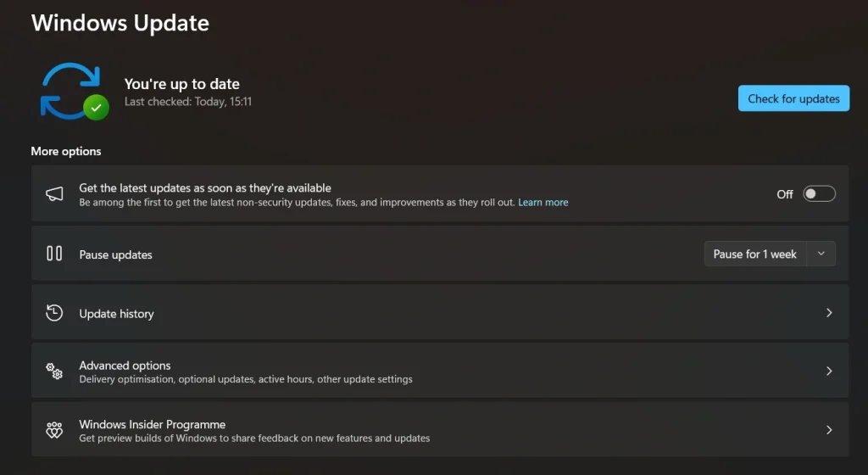
Task: Open the pause duration dropdown arrow
Action: (821, 254)
